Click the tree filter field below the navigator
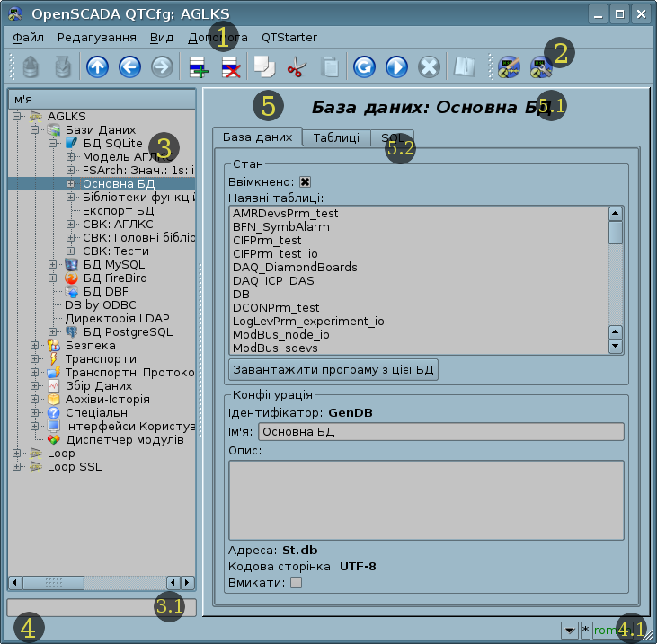 coord(102,607)
